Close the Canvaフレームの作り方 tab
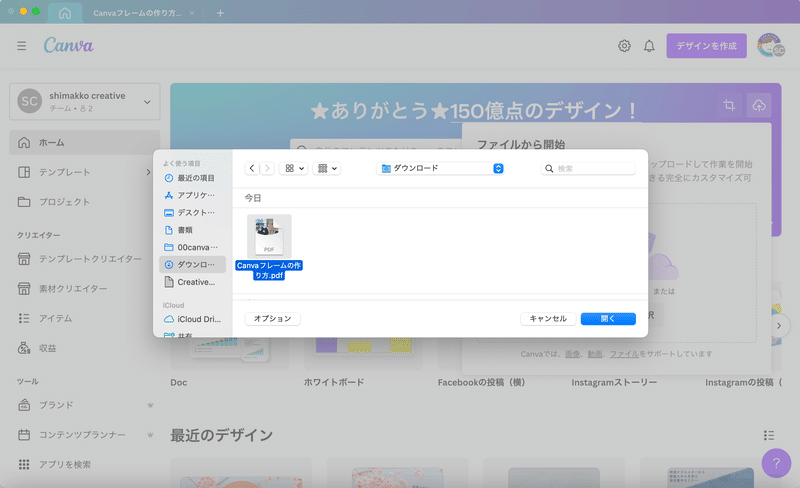 [192, 13]
